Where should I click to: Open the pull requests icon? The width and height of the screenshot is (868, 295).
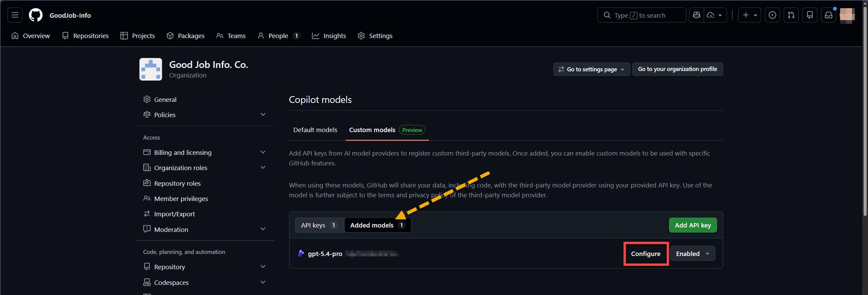click(791, 15)
